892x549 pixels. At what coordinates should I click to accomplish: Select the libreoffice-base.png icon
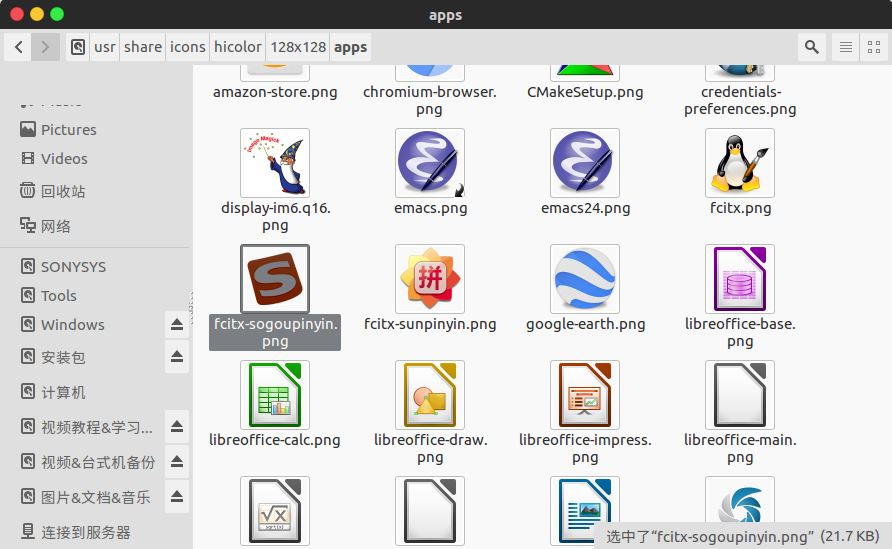(740, 279)
